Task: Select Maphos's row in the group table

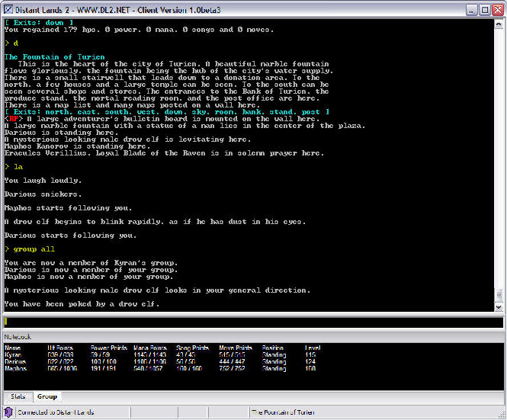Action: pos(152,369)
